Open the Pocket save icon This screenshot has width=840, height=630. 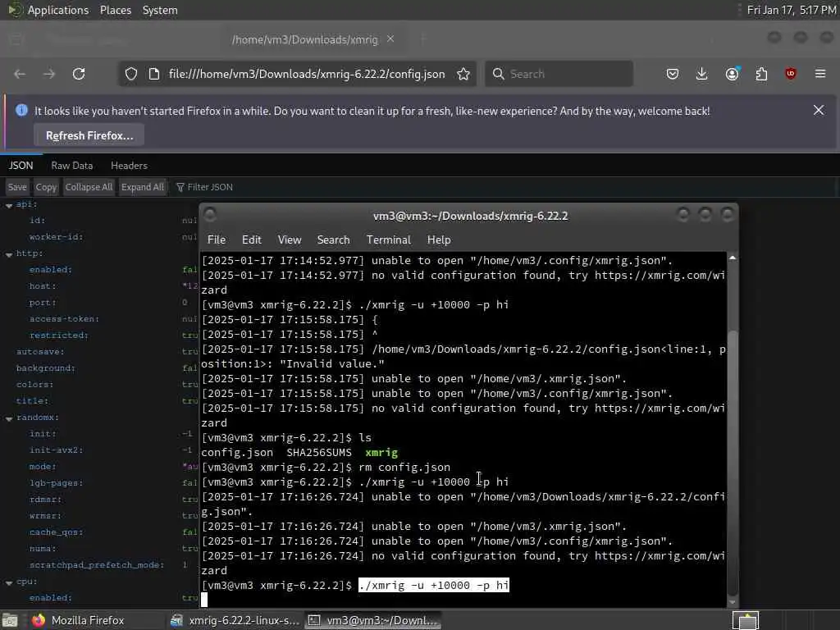tap(673, 74)
